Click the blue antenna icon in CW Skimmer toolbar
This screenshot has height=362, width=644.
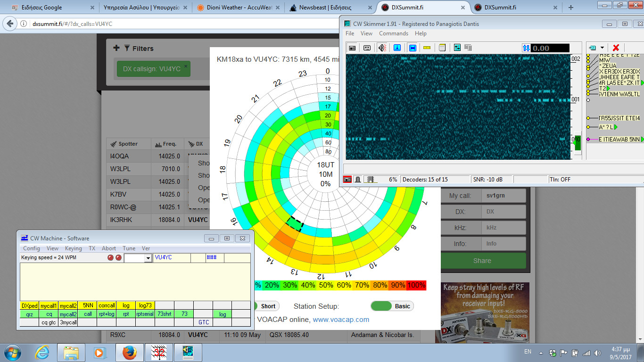[x=397, y=48]
